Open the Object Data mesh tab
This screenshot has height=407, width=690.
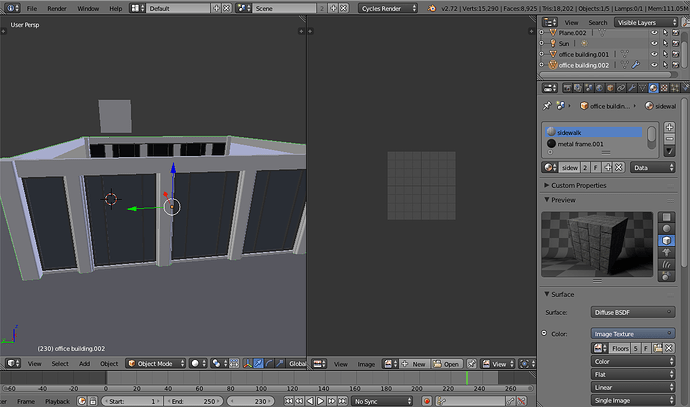[642, 88]
